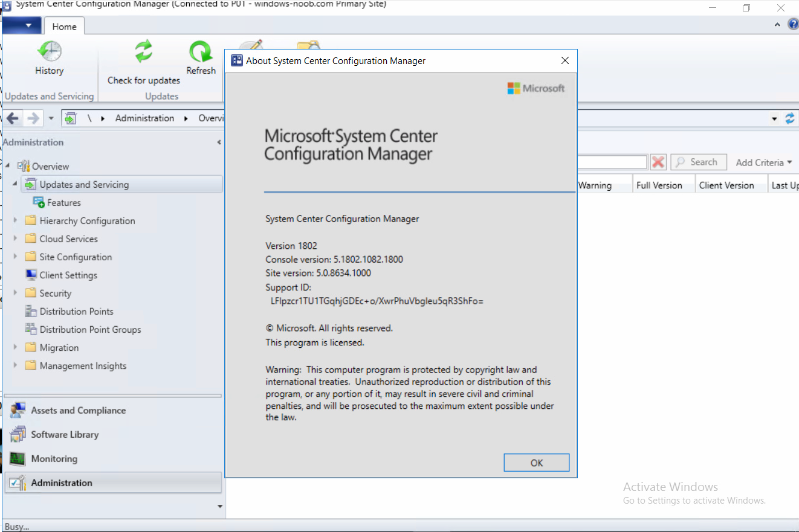Click the Refresh ribbon icon
The height and width of the screenshot is (532, 799).
point(201,52)
